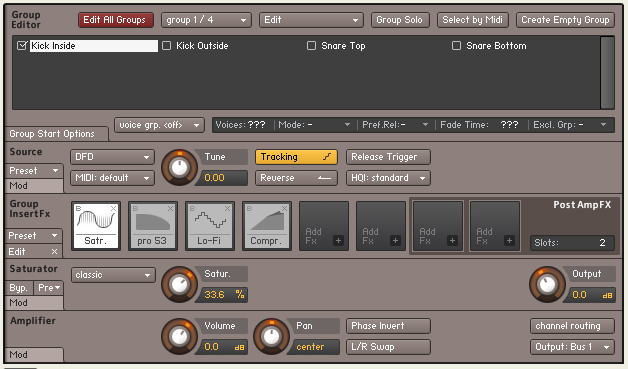This screenshot has height=369, width=628.
Task: Remove the Lo-Fi effect with its X
Action: [x=227, y=208]
